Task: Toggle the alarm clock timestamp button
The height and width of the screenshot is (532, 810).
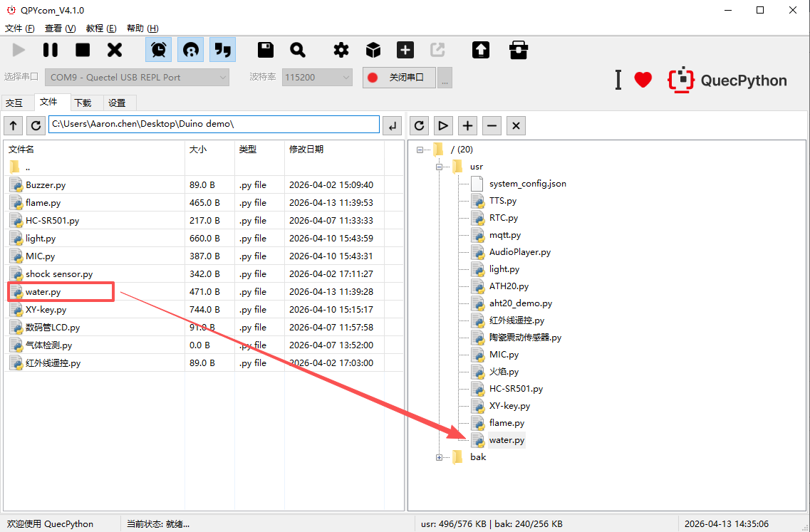Action: coord(158,50)
